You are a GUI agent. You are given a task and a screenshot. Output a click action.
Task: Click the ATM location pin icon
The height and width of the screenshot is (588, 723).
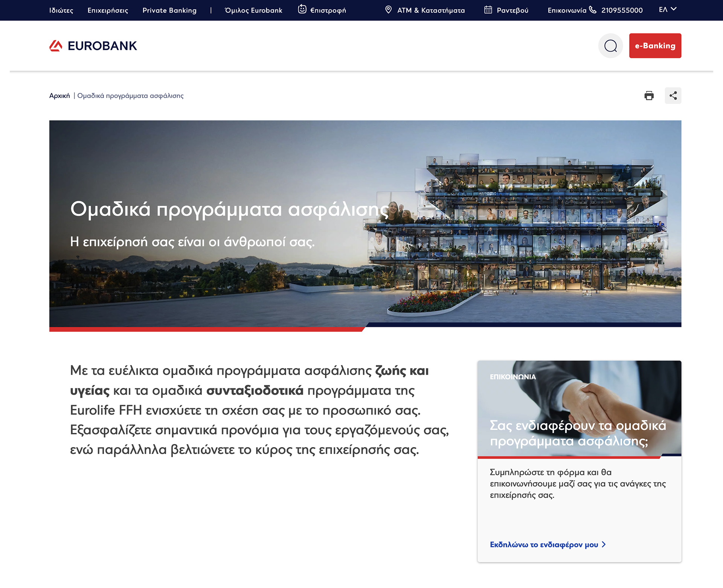388,10
